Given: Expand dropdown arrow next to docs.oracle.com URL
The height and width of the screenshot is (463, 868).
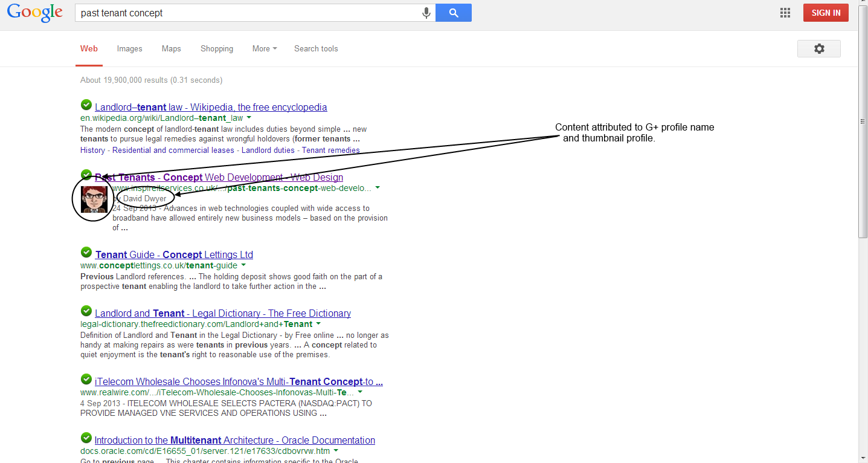Looking at the screenshot, I should pos(336,451).
